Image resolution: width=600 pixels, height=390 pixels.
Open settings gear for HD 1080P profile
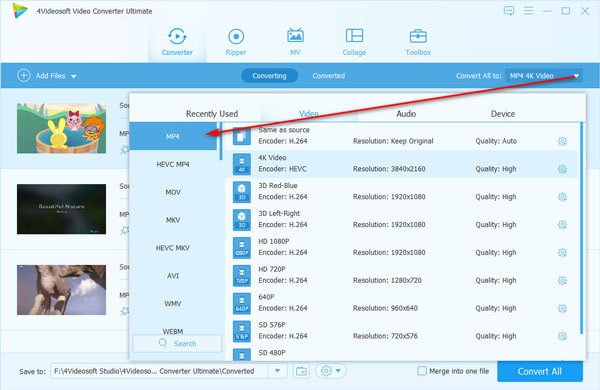(562, 253)
